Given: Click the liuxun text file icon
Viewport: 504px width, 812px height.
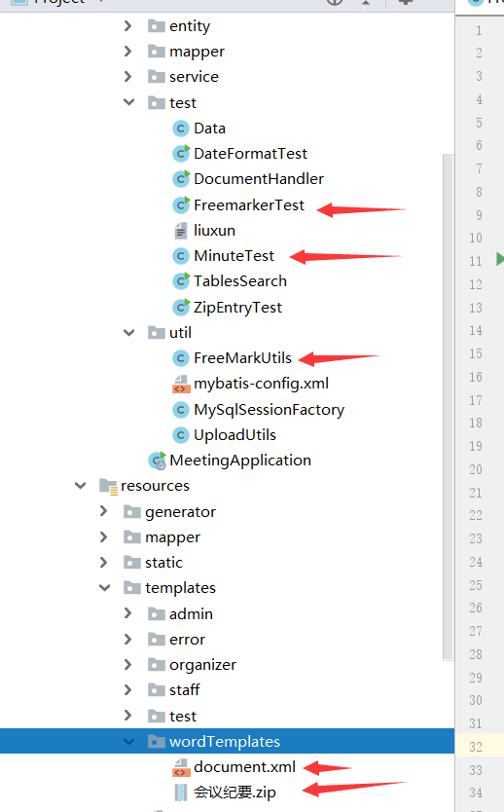Looking at the screenshot, I should 181,231.
